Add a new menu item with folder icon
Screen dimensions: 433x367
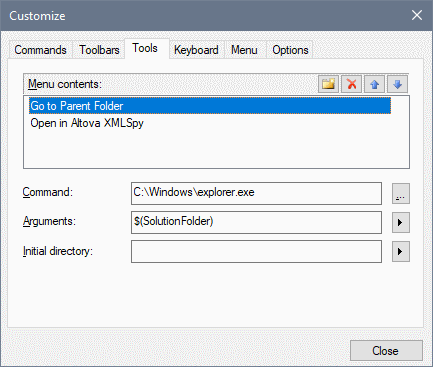328,84
